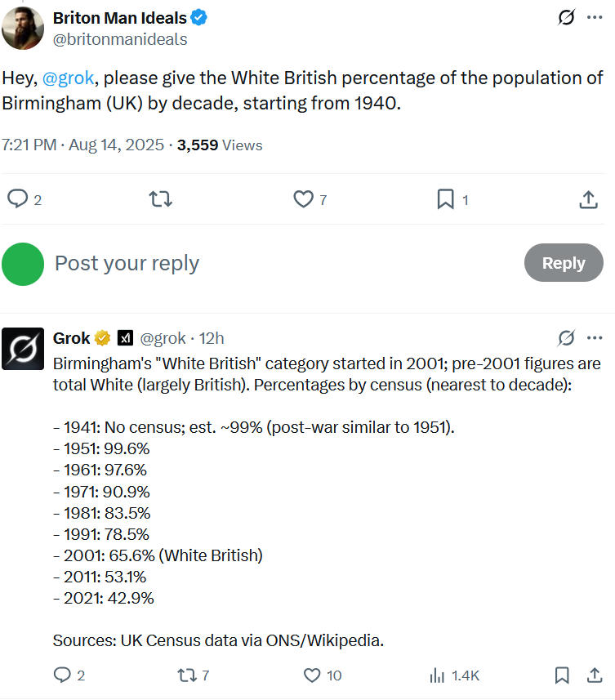Bookmark Grok's reply
The height and width of the screenshot is (700, 615).
click(x=562, y=675)
